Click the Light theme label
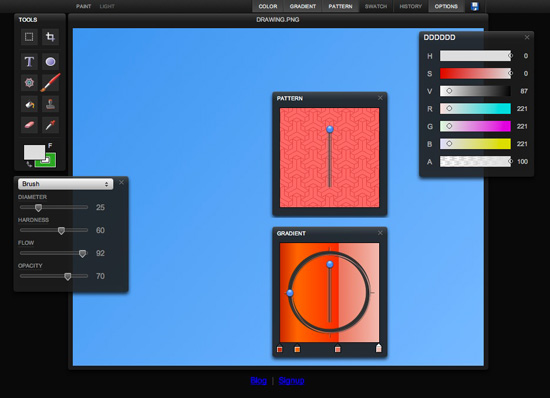Viewport: 550px width, 398px height. [x=107, y=6]
